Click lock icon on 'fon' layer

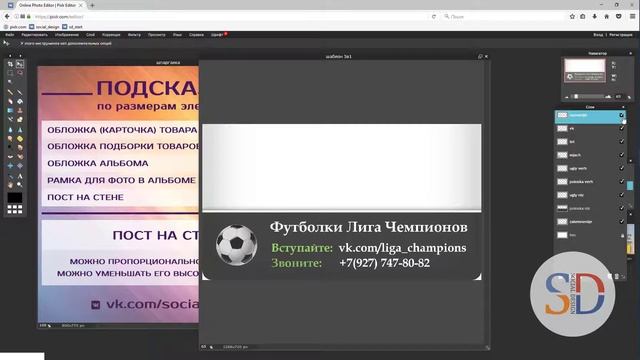tap(622, 235)
